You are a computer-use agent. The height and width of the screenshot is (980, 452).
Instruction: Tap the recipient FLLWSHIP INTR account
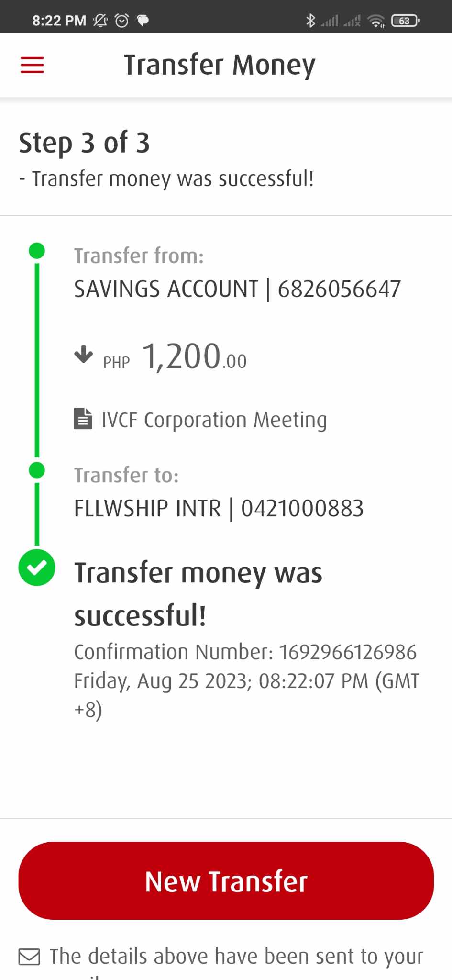(219, 508)
